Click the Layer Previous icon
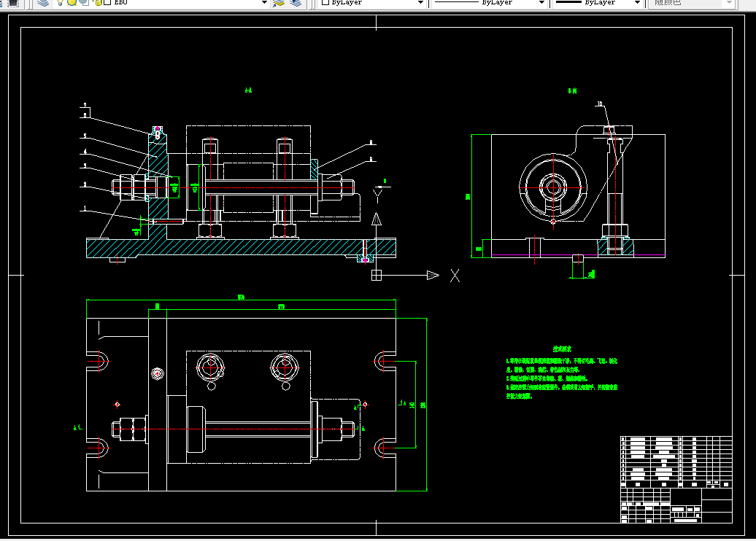756x541 pixels. point(295,3)
